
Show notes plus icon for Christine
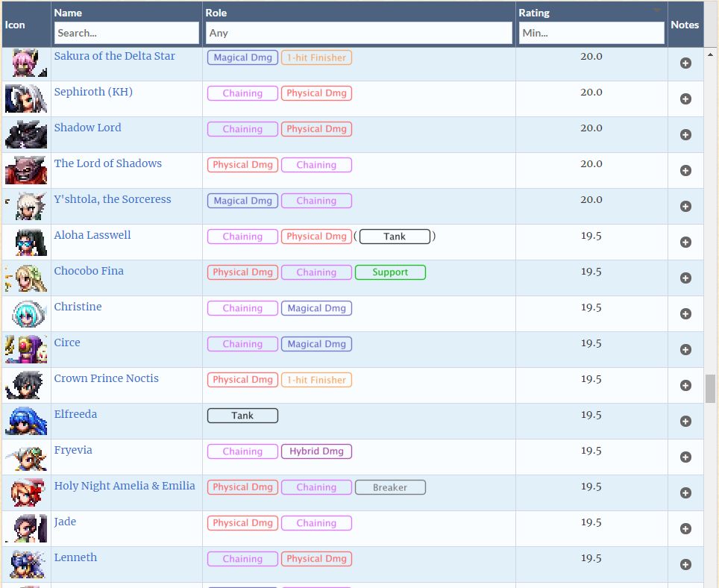685,313
